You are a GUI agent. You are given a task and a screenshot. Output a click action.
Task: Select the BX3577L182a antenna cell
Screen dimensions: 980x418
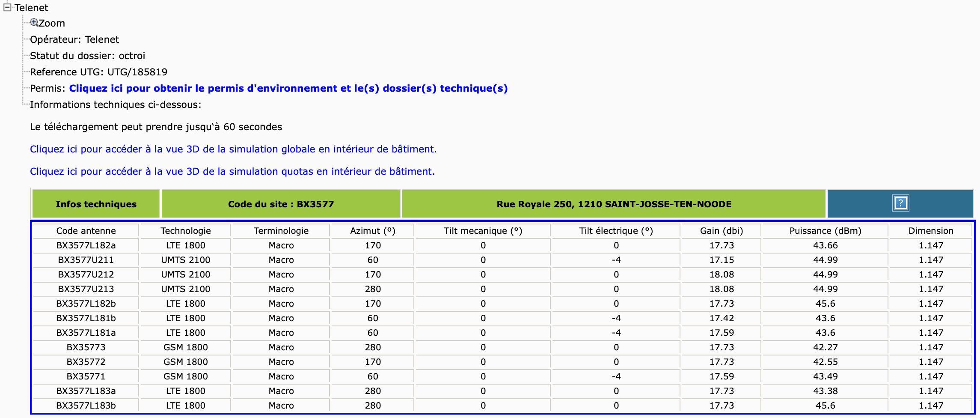coord(86,245)
